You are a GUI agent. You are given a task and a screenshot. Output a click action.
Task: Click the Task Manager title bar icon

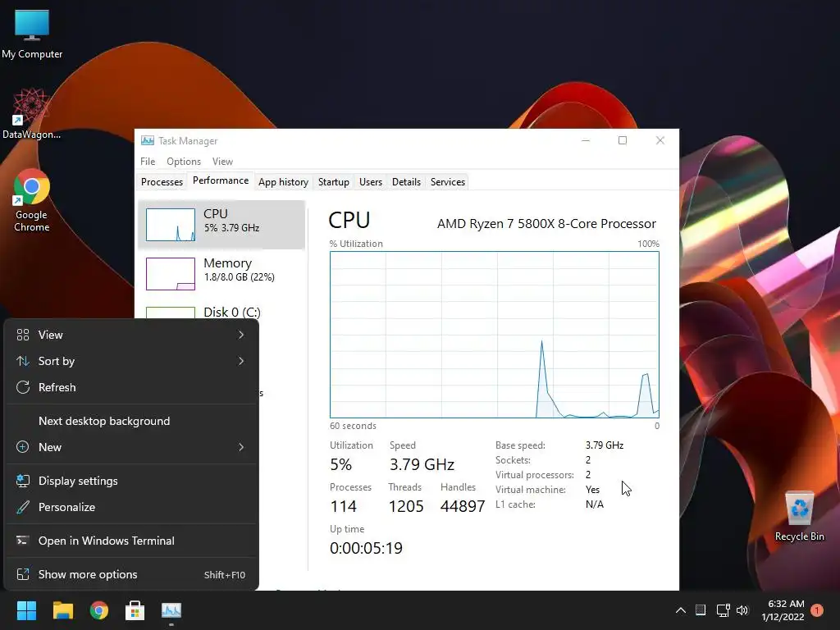(148, 140)
